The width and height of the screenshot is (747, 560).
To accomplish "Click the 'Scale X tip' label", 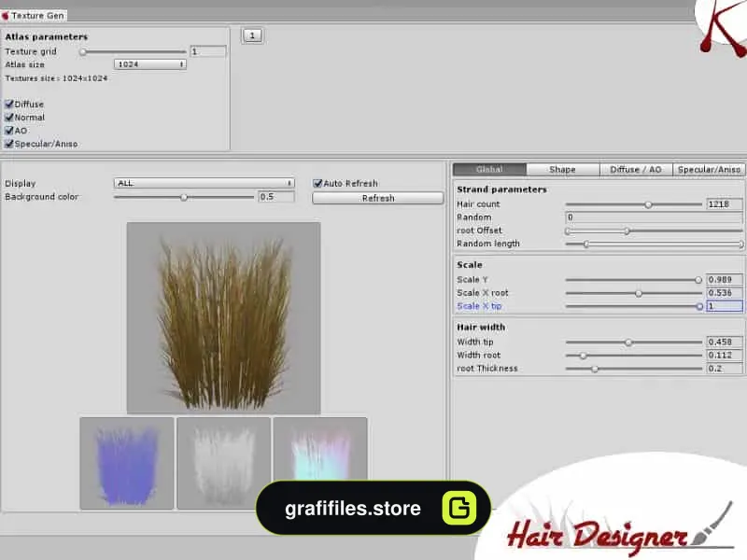I will [x=479, y=306].
